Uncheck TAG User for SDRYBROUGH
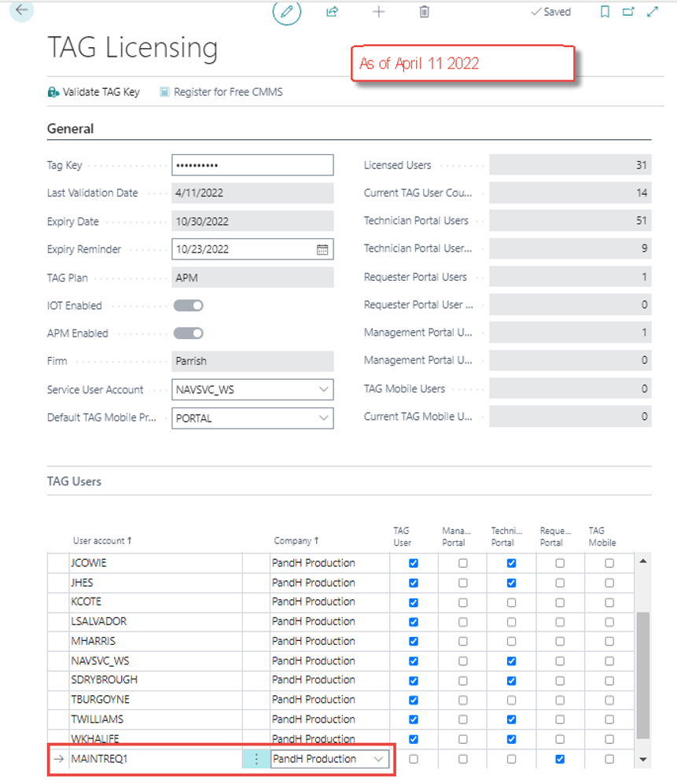The image size is (677, 784). point(414,680)
